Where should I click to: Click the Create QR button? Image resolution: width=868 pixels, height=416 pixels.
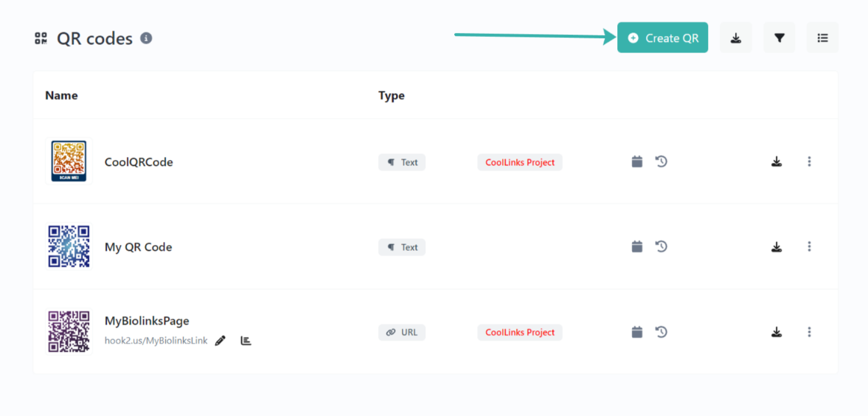(x=662, y=38)
